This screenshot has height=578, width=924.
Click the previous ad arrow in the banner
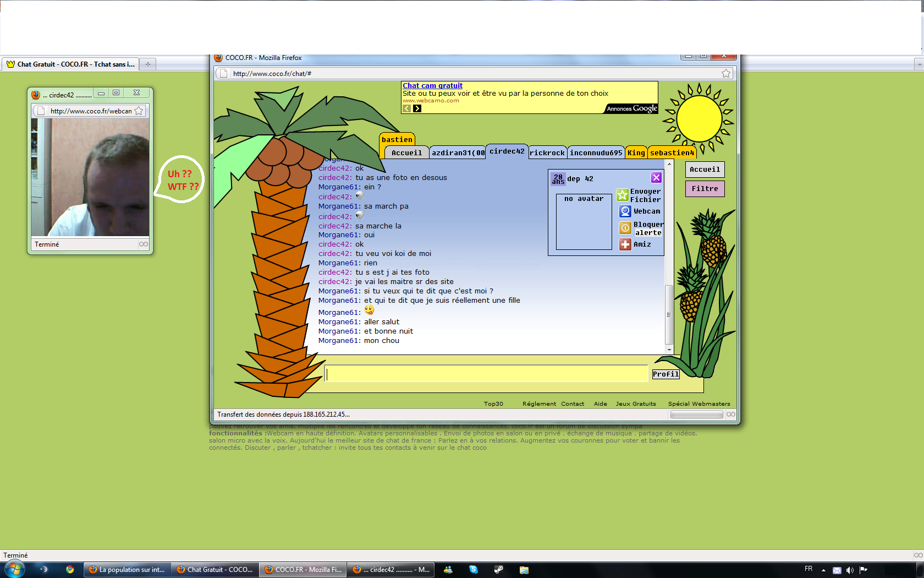coord(407,108)
